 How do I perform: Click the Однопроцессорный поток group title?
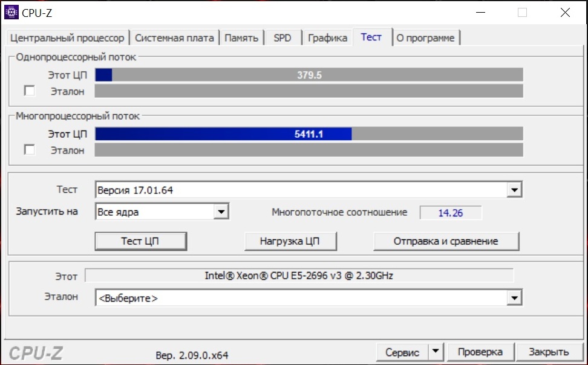(76, 57)
